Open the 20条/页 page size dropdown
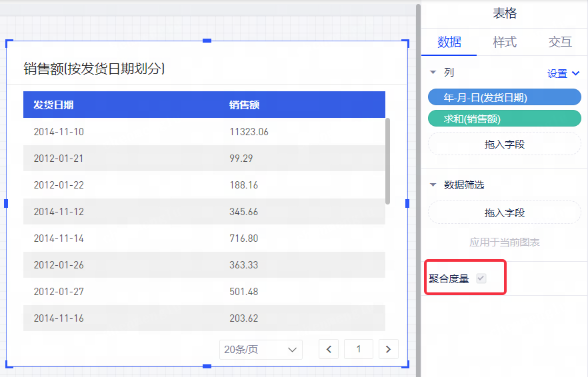Screen dimensions: 588x377 click(x=261, y=349)
